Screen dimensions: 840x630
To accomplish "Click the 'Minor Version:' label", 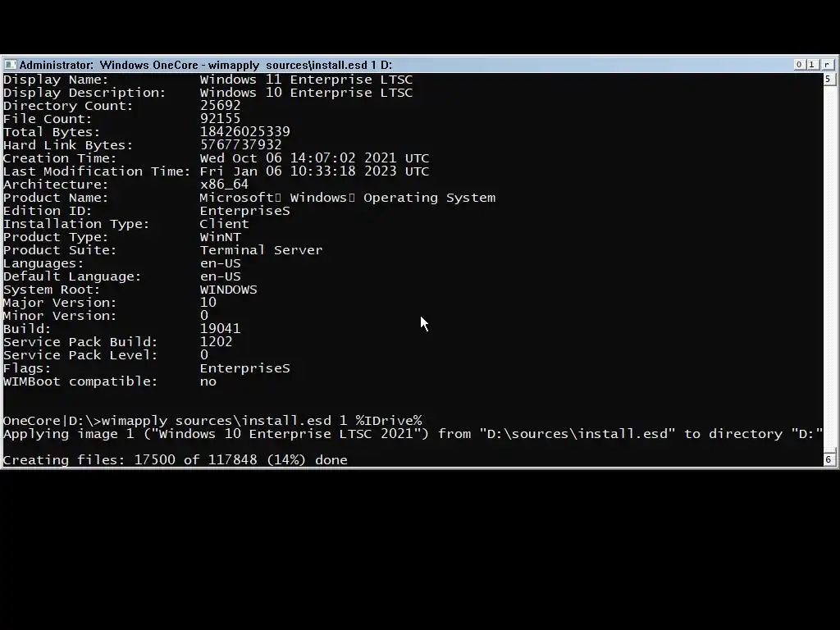I will 59,316.
